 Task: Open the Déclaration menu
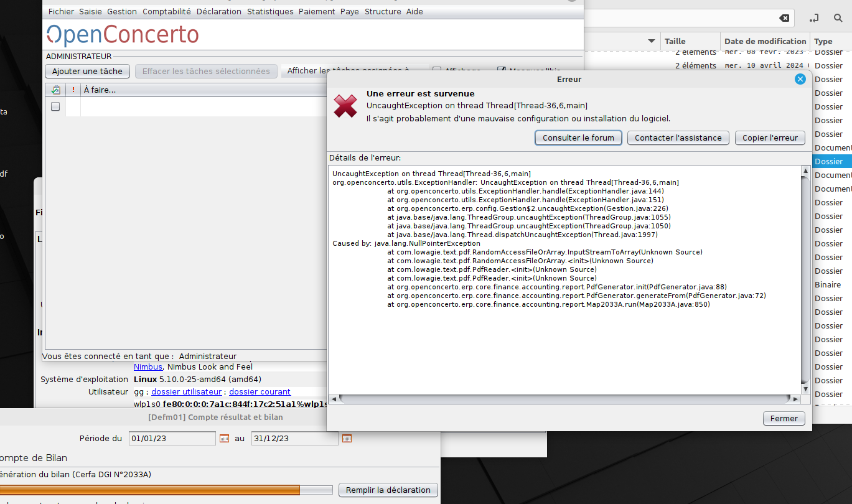[x=219, y=11]
